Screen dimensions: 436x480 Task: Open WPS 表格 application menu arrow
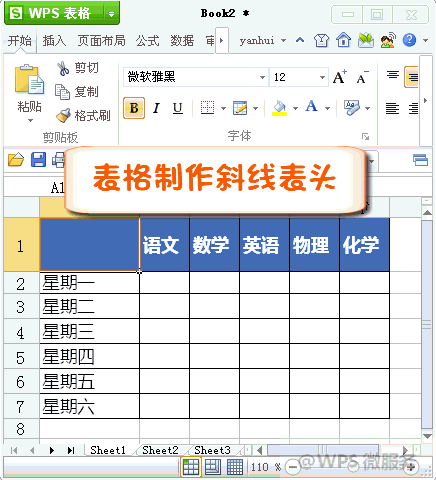pyautogui.click(x=111, y=14)
